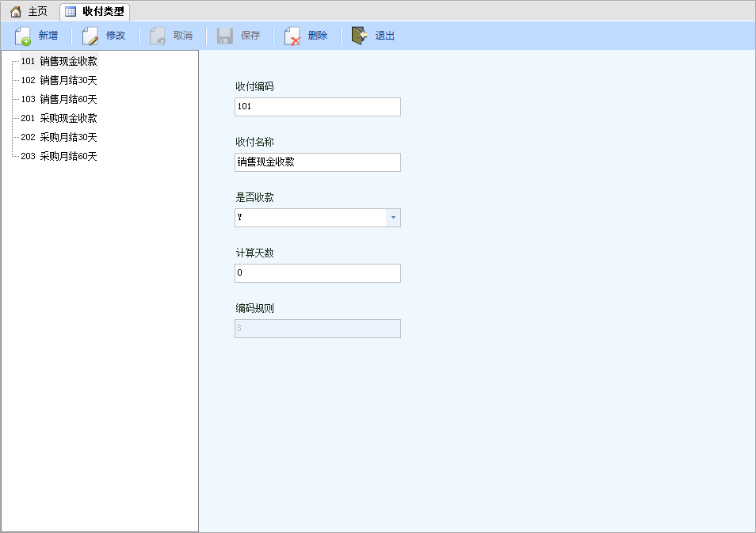This screenshot has height=533, width=756.
Task: Click the 收付名称 input field
Action: click(318, 162)
